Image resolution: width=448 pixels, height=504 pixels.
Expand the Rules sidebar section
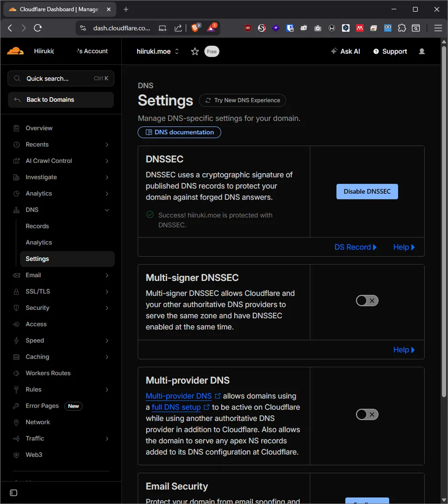tap(107, 390)
